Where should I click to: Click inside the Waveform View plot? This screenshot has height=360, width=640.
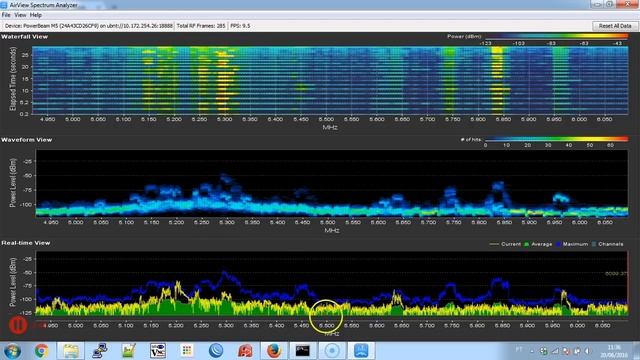tap(331, 183)
